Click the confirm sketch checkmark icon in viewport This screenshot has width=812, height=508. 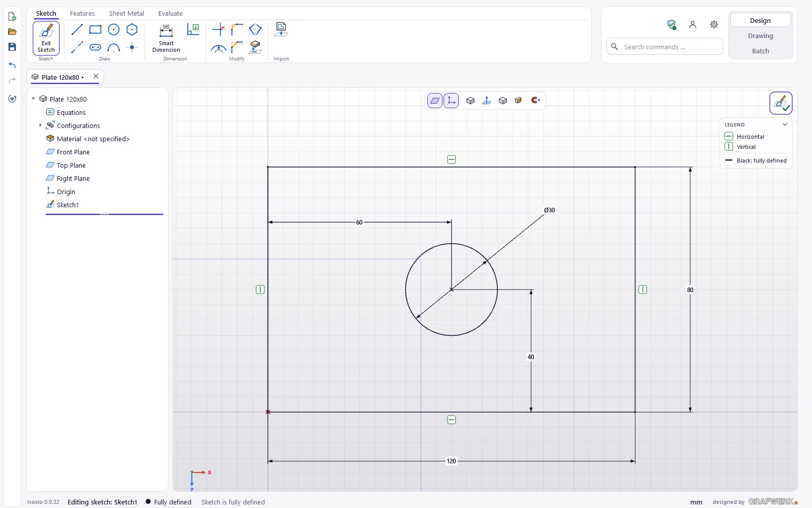point(781,103)
